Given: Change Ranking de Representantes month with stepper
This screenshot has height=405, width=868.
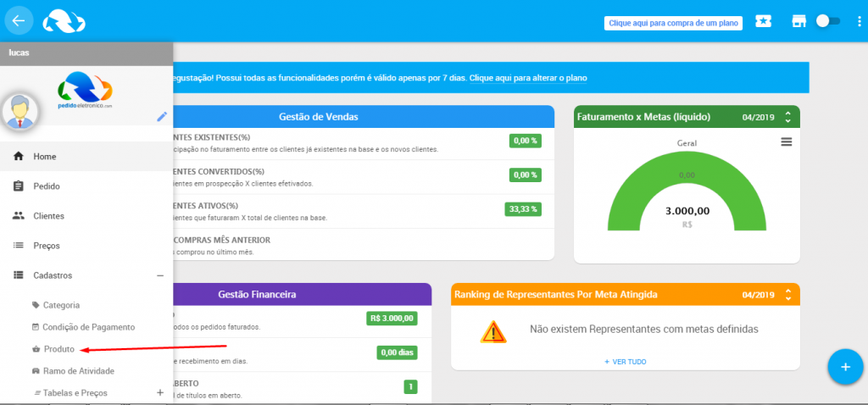Looking at the screenshot, I should (788, 295).
